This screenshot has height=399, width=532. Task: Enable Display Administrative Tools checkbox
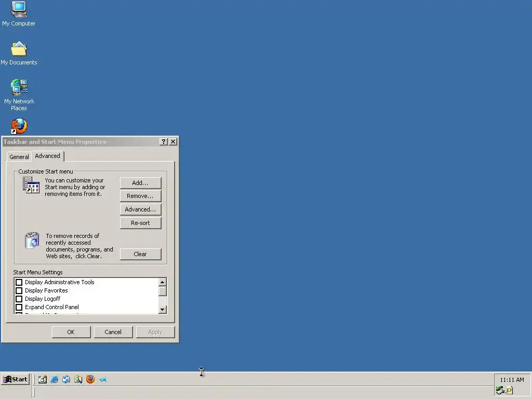pos(19,282)
